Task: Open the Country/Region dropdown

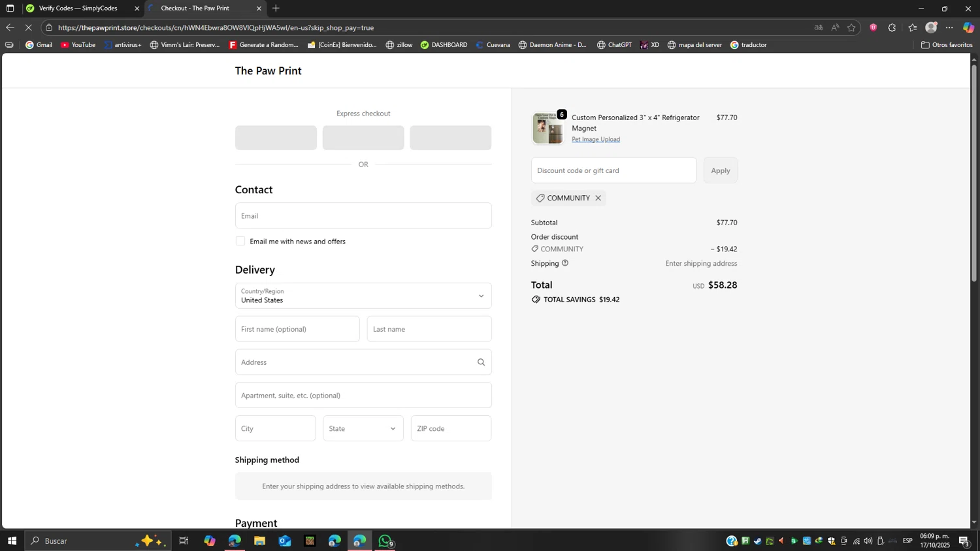Action: coord(363,296)
